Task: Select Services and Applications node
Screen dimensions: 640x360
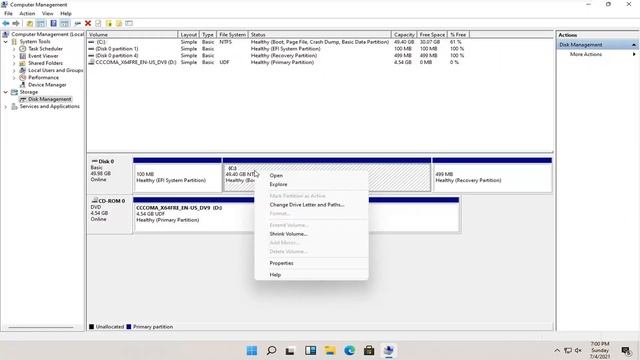Action: click(x=49, y=107)
